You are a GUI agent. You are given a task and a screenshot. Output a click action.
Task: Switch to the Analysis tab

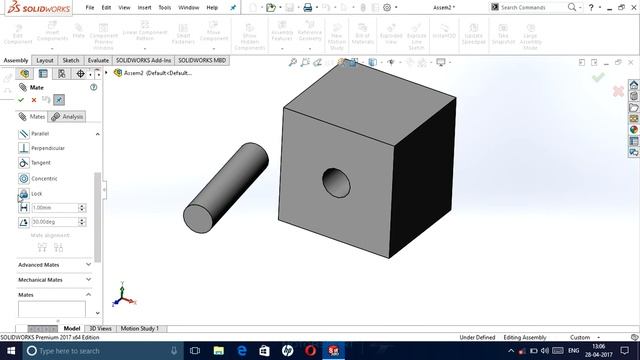(67, 117)
